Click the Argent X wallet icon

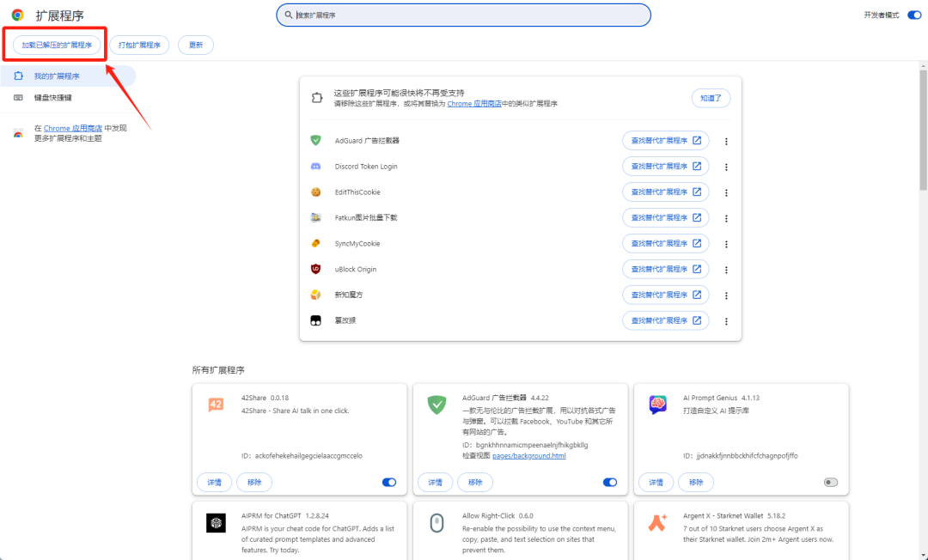coord(657,523)
